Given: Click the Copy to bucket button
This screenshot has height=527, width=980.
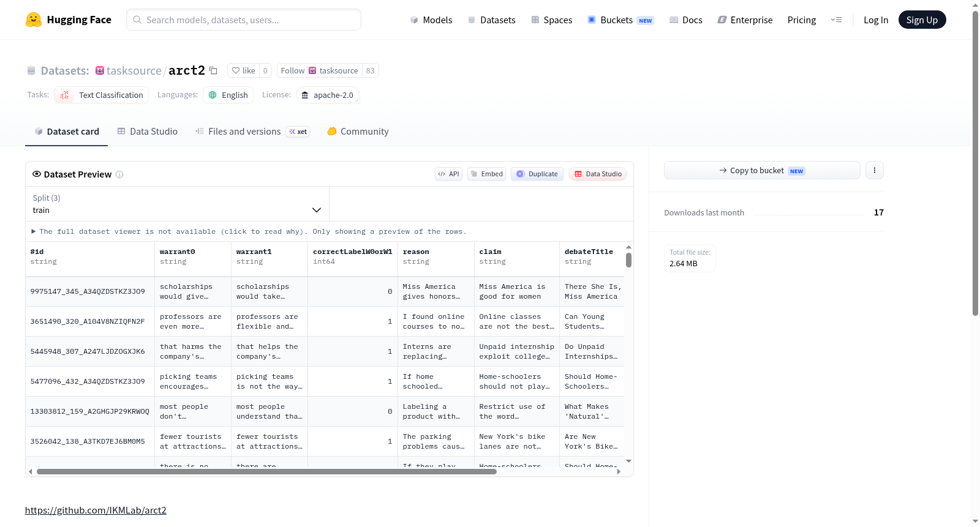Looking at the screenshot, I should click(x=762, y=170).
